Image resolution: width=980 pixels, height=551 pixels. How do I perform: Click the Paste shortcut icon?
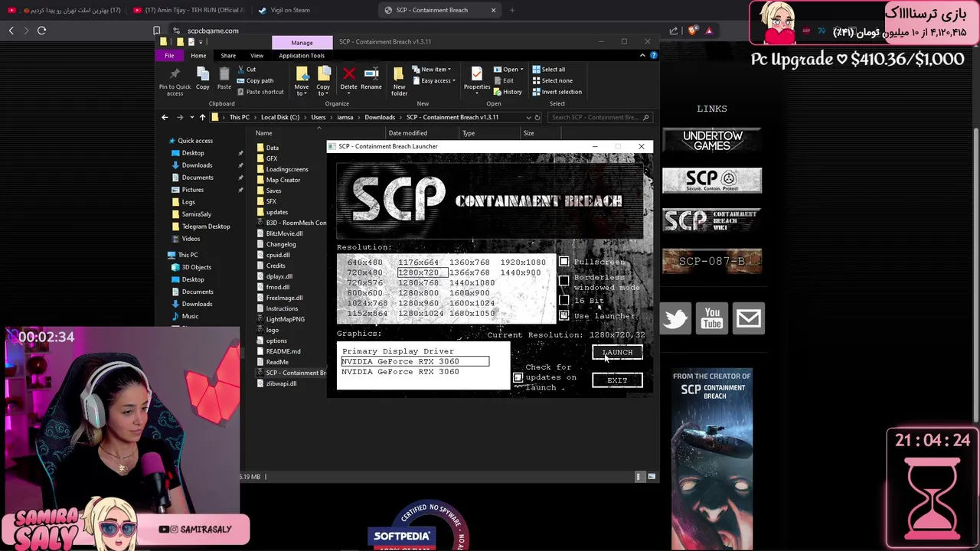240,92
